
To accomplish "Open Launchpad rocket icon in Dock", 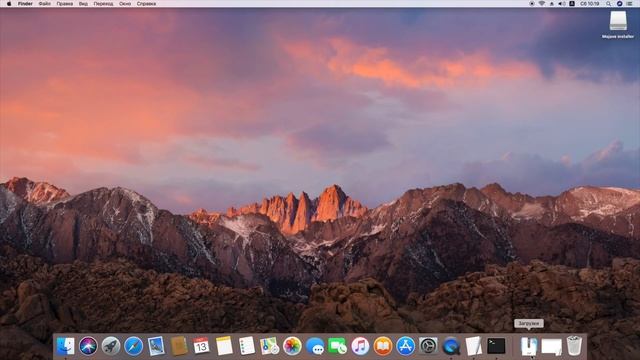I will [111, 346].
